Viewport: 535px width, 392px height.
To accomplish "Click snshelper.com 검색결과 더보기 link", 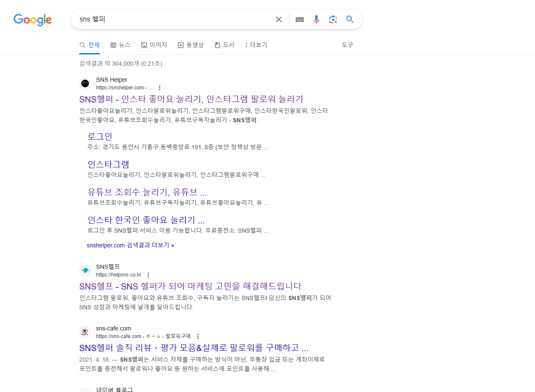I will click(130, 245).
